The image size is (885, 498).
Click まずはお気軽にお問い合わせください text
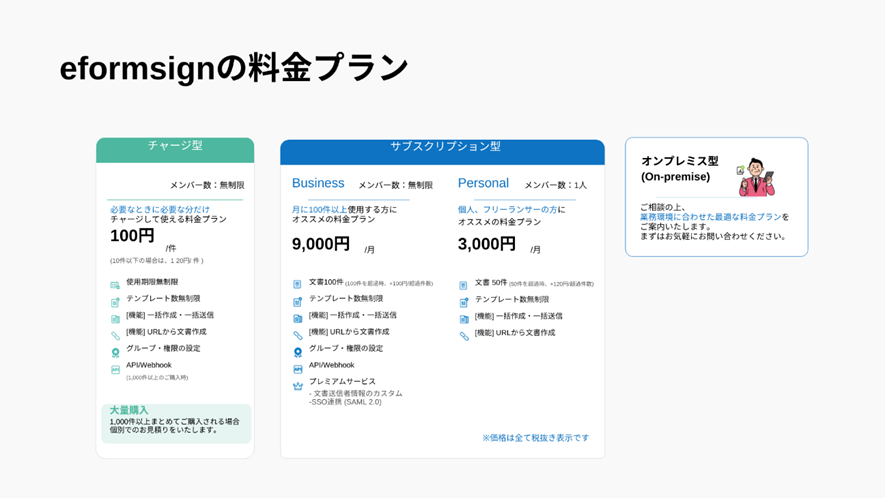point(713,236)
